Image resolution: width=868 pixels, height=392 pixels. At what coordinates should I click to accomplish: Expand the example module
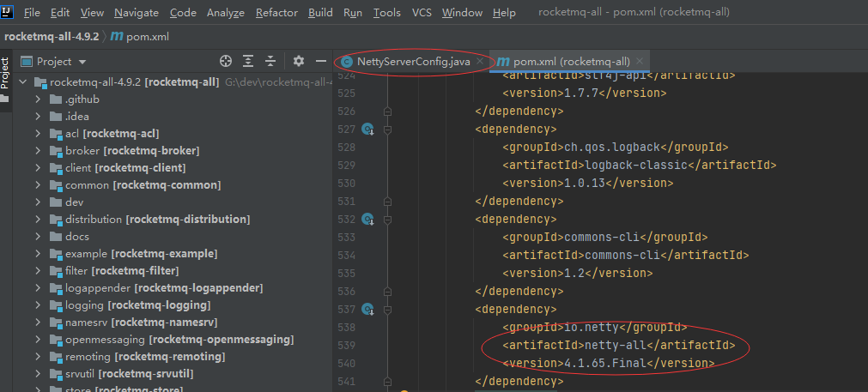(x=38, y=254)
